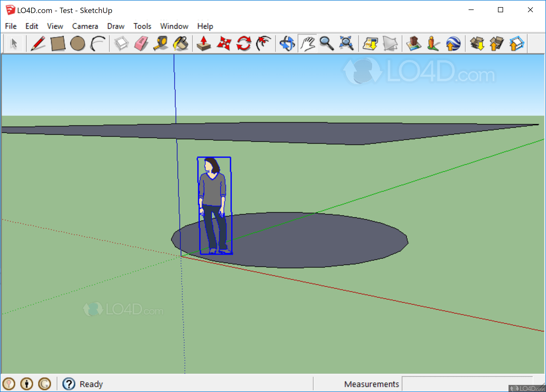The width and height of the screenshot is (546, 392).
Task: Select the Push/Pull tool
Action: 204,44
